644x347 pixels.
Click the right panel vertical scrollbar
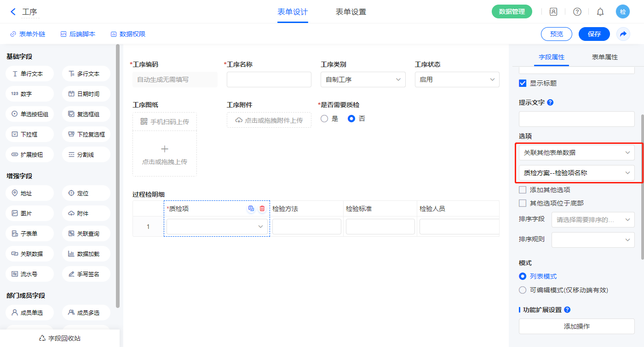click(x=642, y=184)
